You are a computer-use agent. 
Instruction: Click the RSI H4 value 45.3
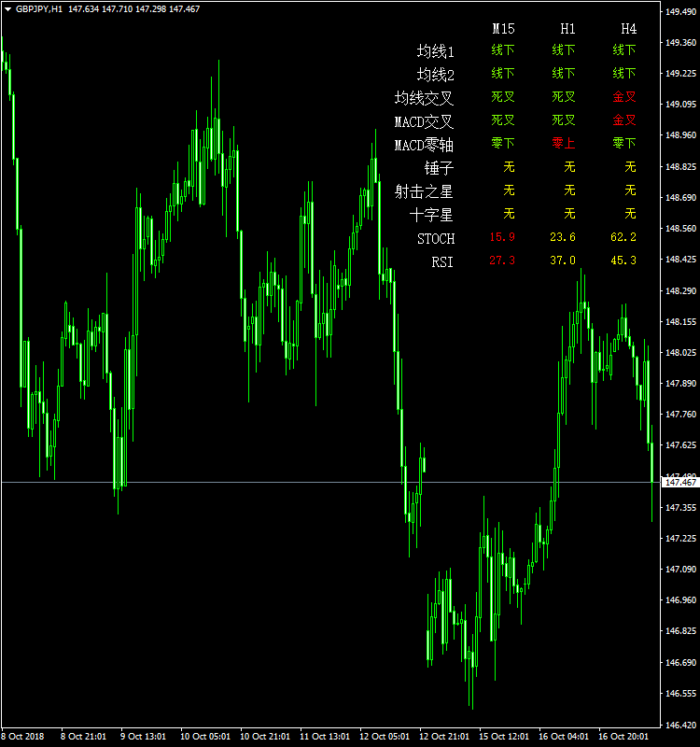pos(623,261)
